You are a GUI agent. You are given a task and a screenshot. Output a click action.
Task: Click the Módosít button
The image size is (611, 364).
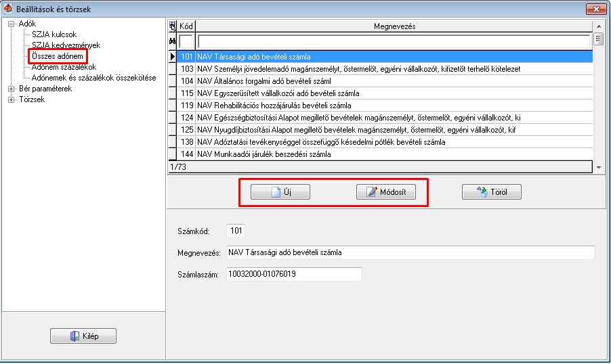pyautogui.click(x=386, y=192)
